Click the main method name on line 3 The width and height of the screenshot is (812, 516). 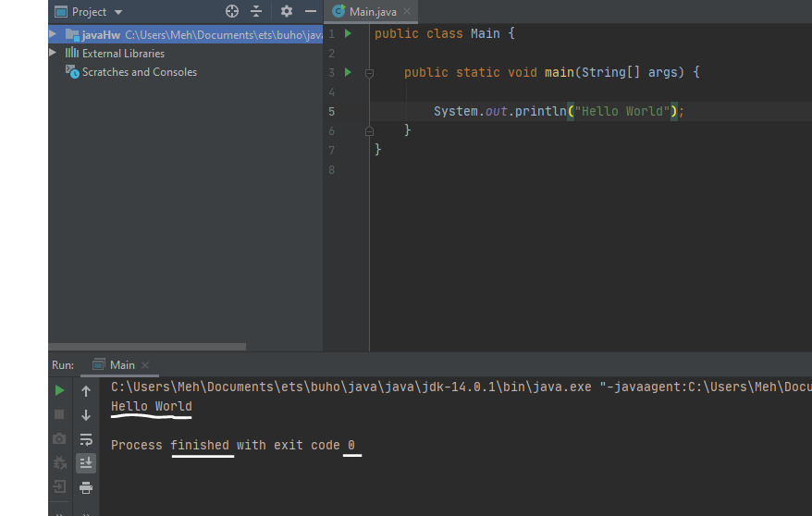[560, 72]
